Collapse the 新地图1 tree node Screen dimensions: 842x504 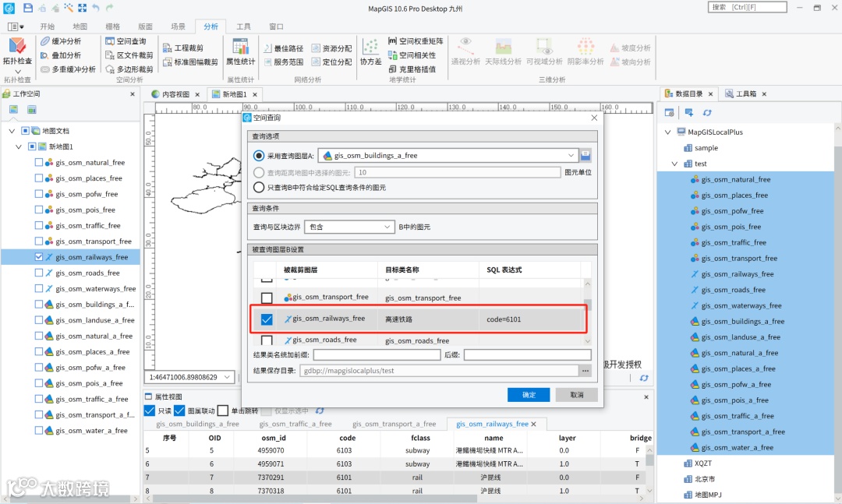(19, 146)
